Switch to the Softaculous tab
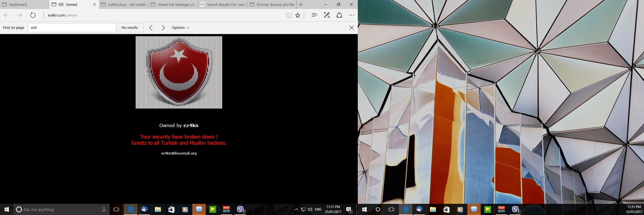 pyautogui.click(x=124, y=4)
